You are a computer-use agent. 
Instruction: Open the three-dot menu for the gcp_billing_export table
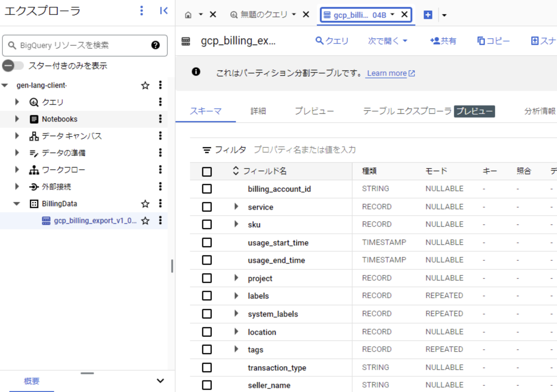[x=160, y=220]
